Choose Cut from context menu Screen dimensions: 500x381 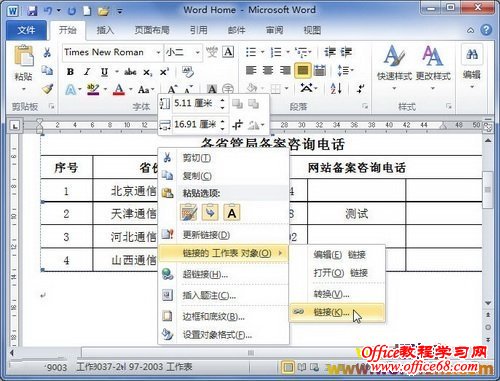tap(223, 158)
